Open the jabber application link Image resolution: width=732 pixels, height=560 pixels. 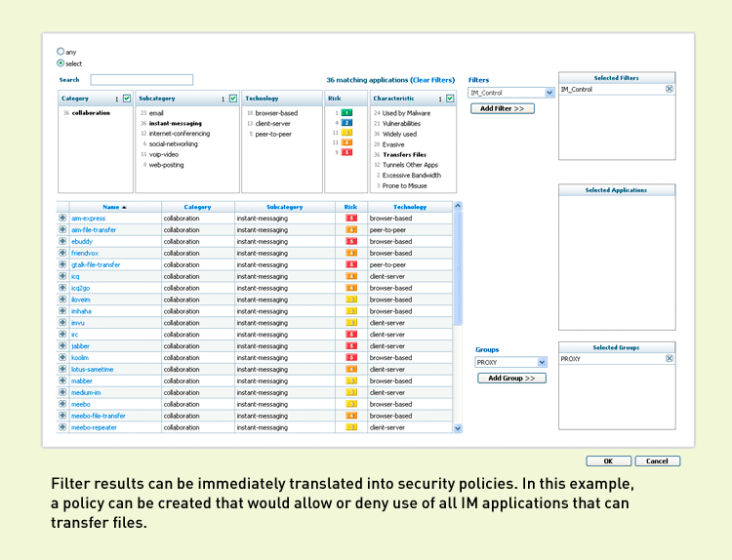80,346
